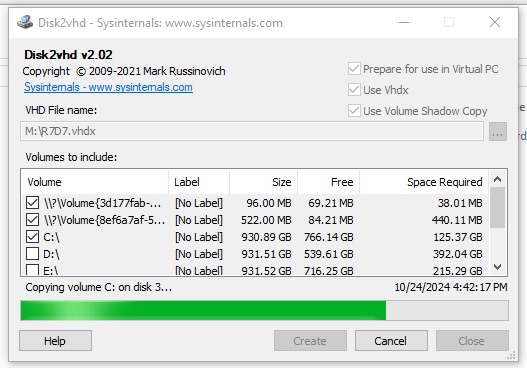
Task: Sort by the Label column header
Action: (199, 182)
